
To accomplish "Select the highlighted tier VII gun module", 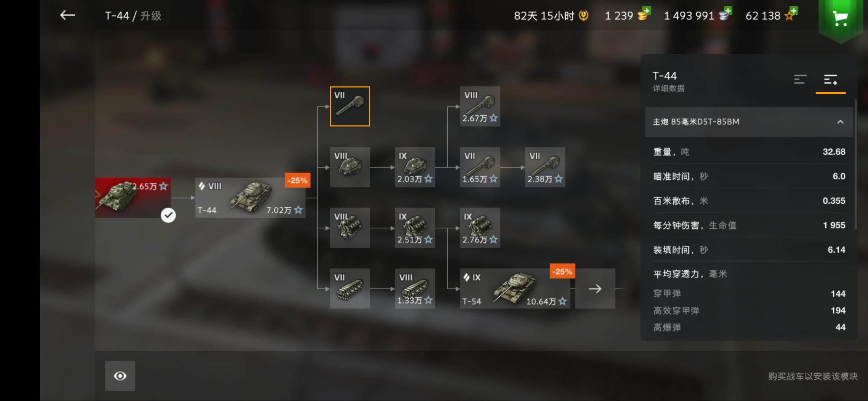I will (x=350, y=107).
